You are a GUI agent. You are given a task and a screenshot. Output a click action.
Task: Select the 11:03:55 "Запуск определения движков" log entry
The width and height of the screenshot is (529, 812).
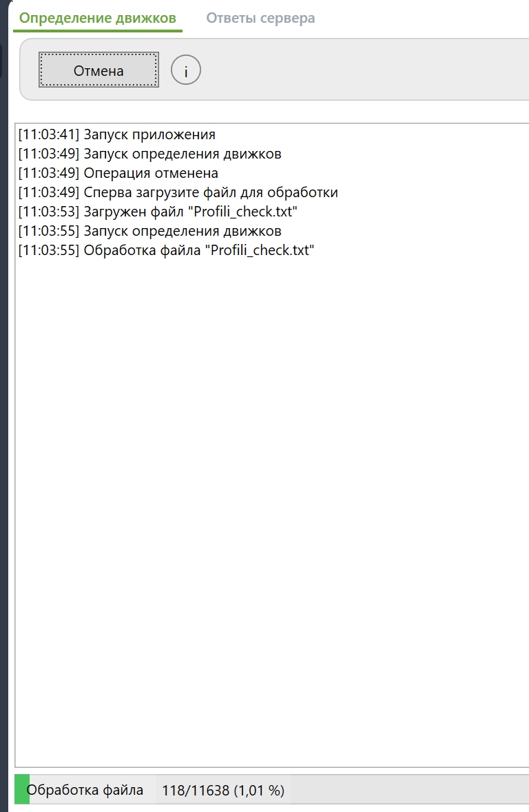click(x=149, y=231)
